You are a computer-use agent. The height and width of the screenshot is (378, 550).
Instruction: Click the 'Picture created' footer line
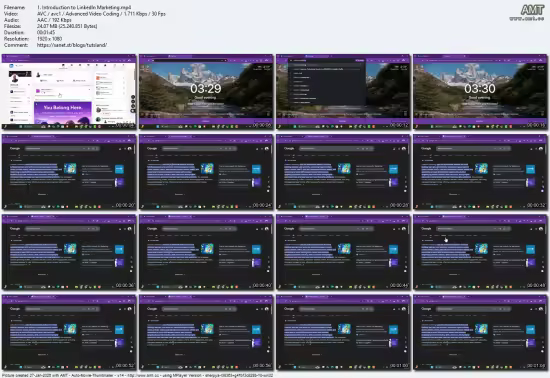137,375
